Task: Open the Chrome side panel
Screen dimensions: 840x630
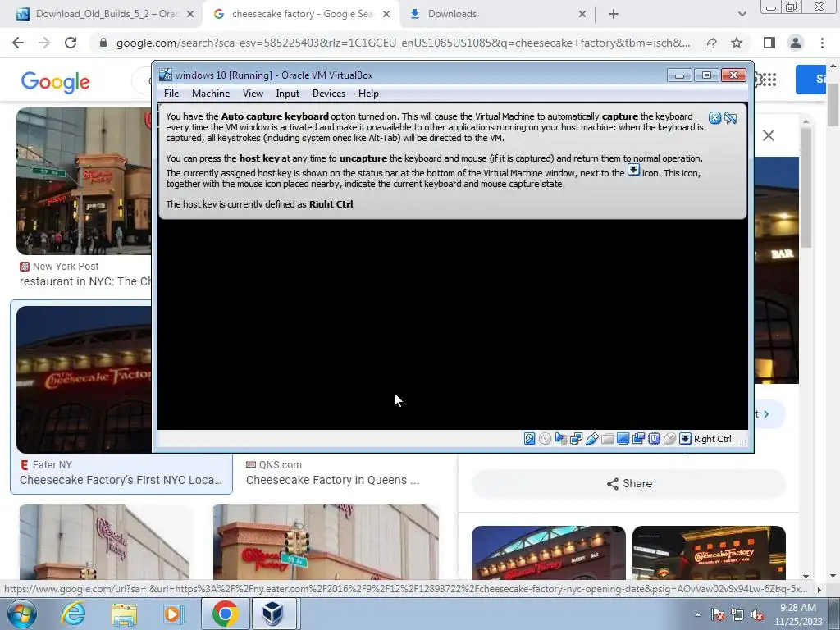Action: point(769,43)
